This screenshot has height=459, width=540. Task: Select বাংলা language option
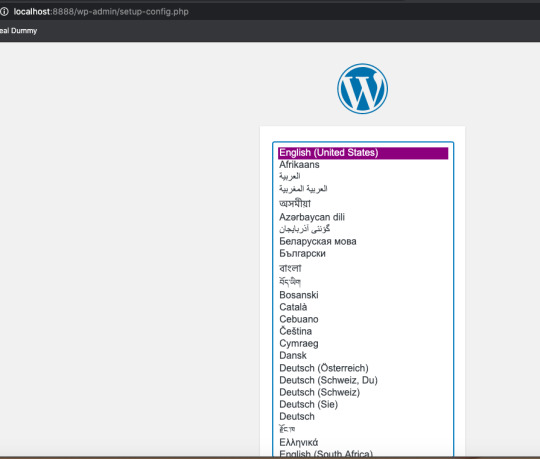[x=363, y=268]
